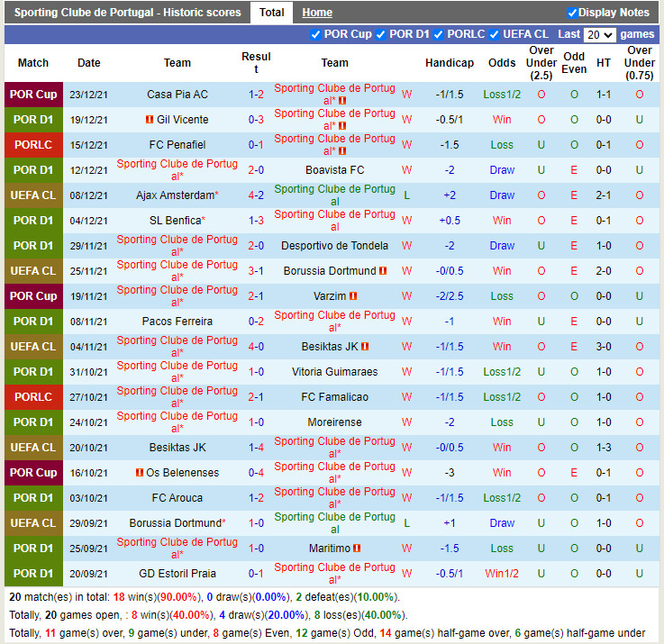Image resolution: width=664 pixels, height=644 pixels.
Task: Toggle the POR D1 checkbox
Action: (x=381, y=34)
